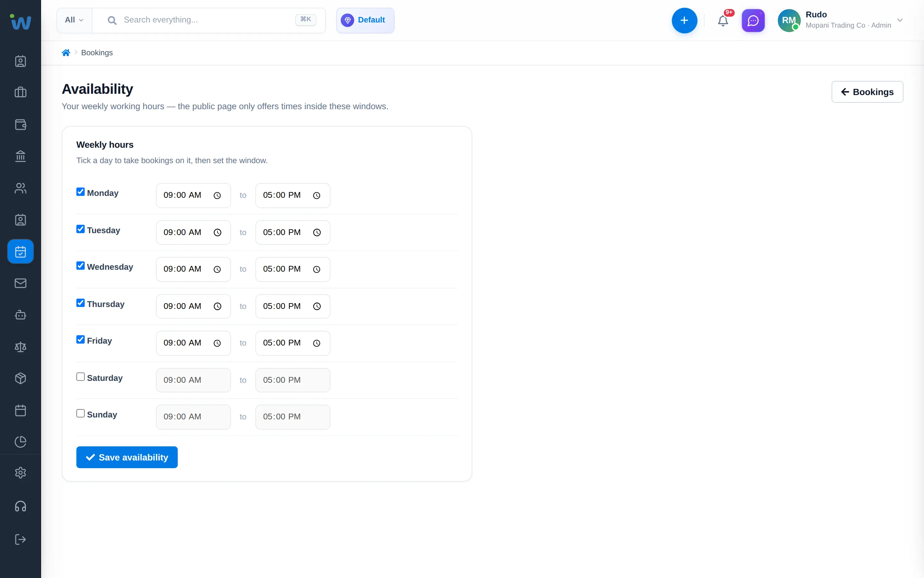924x578 pixels.
Task: Open the robot bot sidebar icon
Action: point(21,315)
